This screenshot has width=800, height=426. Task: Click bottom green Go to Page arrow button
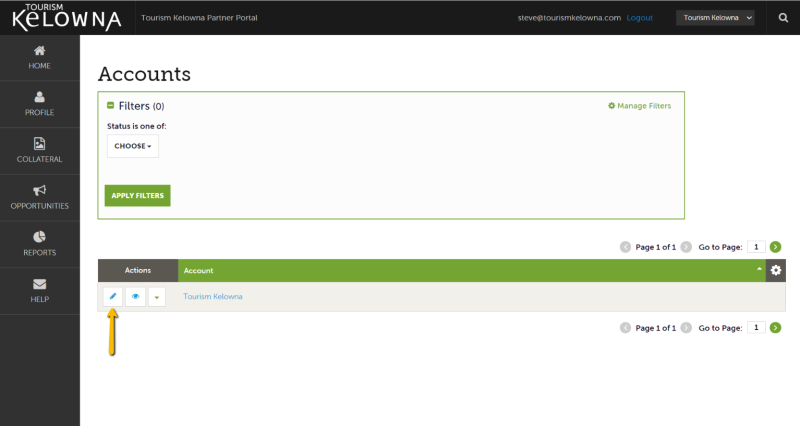[x=776, y=328]
